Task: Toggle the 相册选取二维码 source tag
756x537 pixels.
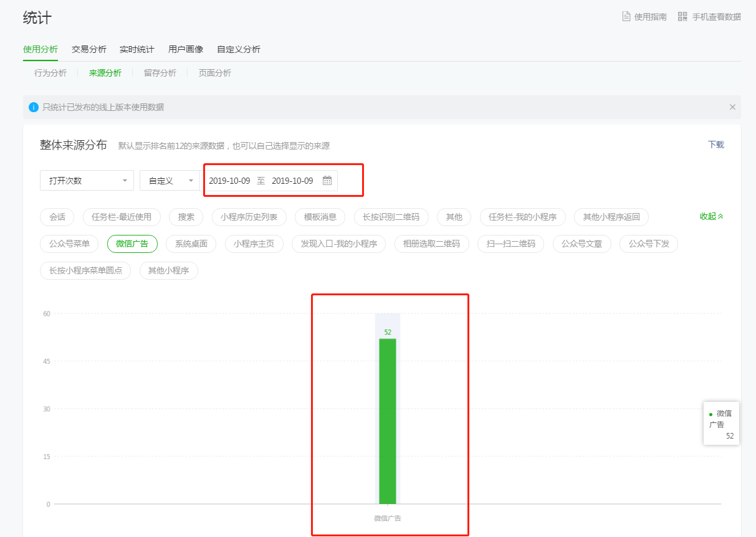Action: coord(431,244)
